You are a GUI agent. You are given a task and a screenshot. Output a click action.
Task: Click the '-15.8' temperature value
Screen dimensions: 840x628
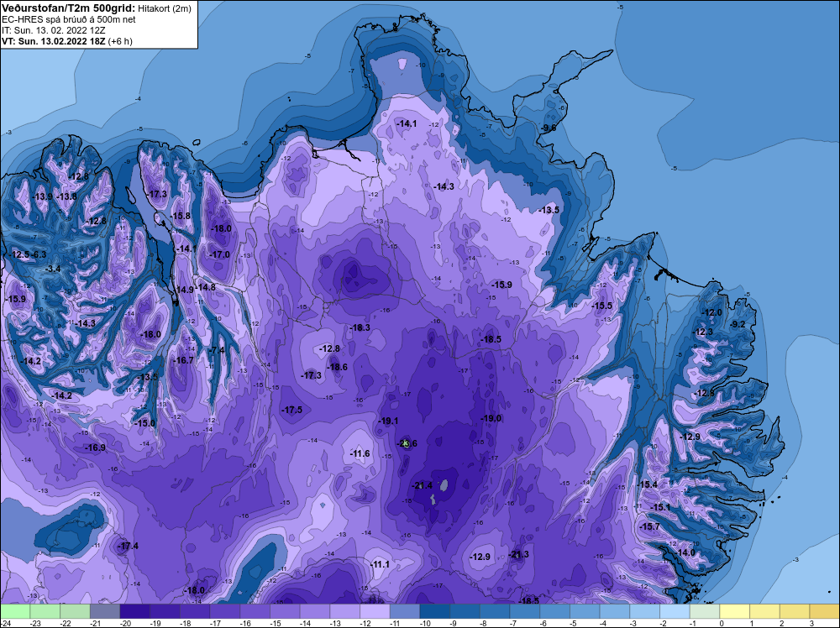tap(181, 216)
